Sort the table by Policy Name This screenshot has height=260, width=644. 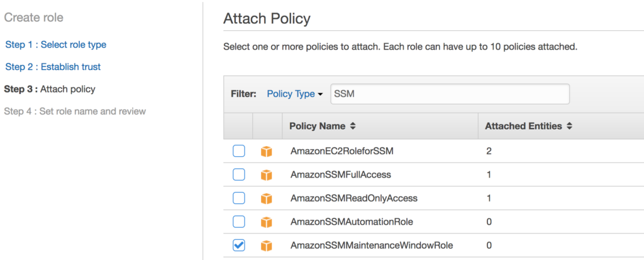pos(323,126)
